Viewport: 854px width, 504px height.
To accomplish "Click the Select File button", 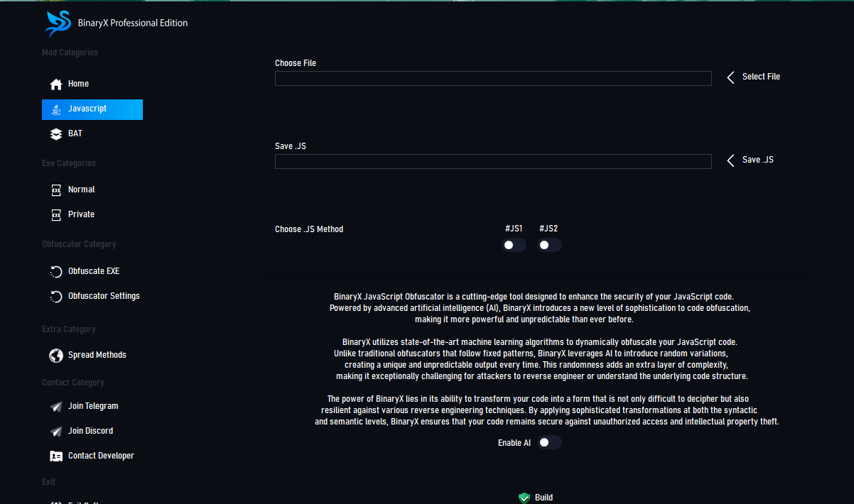I will [761, 76].
